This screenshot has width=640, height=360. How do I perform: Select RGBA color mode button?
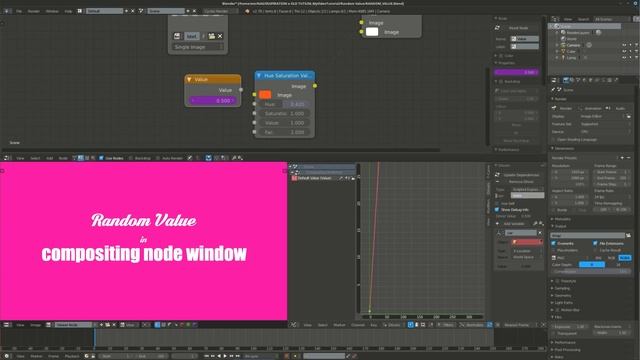coord(624,258)
